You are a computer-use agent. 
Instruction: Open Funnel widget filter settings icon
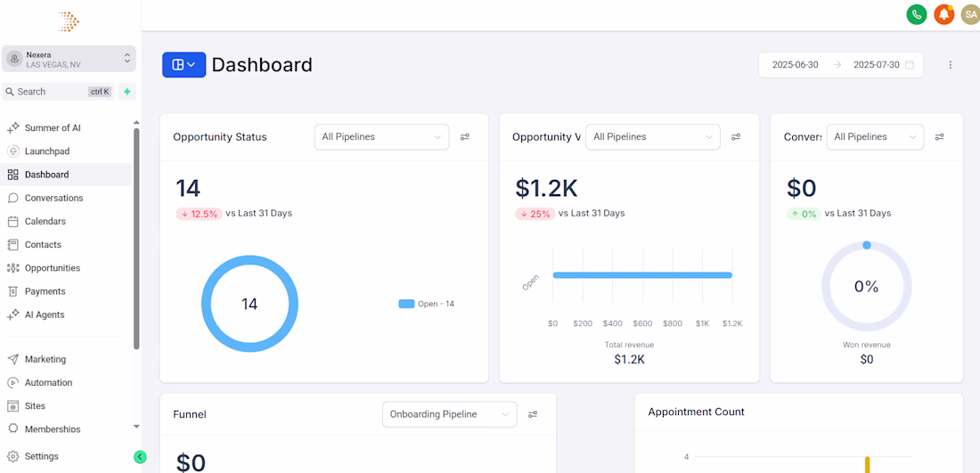tap(533, 414)
